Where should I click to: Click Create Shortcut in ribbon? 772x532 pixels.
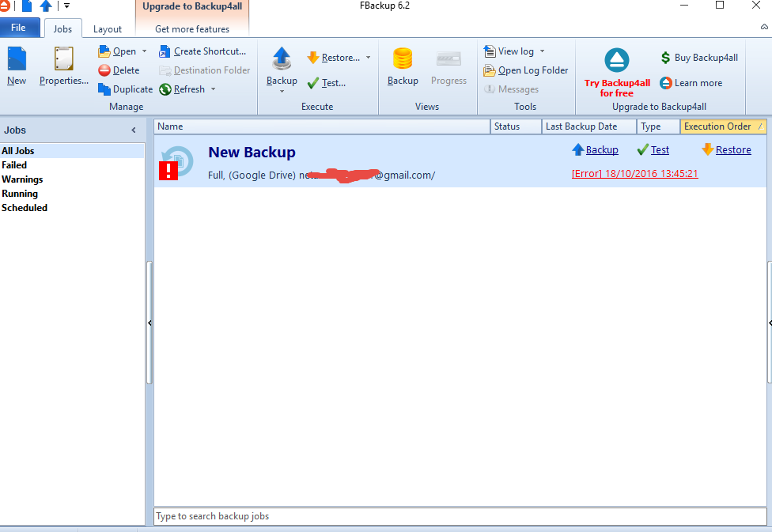point(202,51)
